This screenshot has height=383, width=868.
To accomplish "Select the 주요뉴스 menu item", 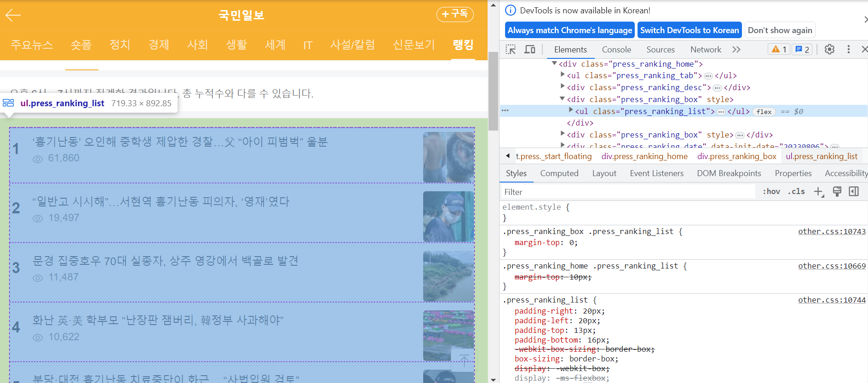I will pyautogui.click(x=32, y=45).
